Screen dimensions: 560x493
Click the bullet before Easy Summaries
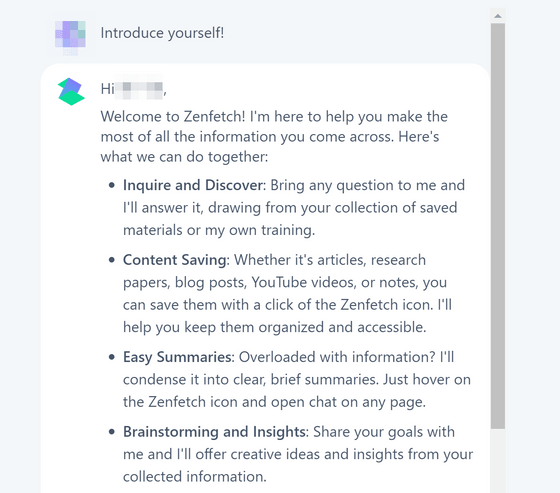112,357
